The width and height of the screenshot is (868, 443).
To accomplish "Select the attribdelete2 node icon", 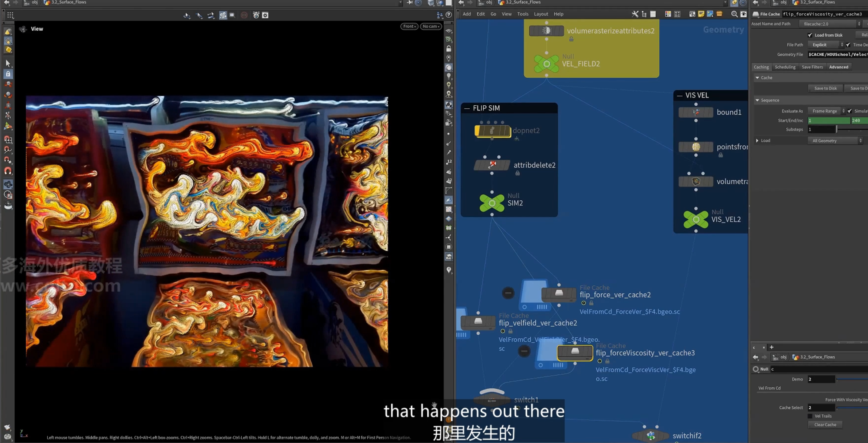I will (492, 165).
